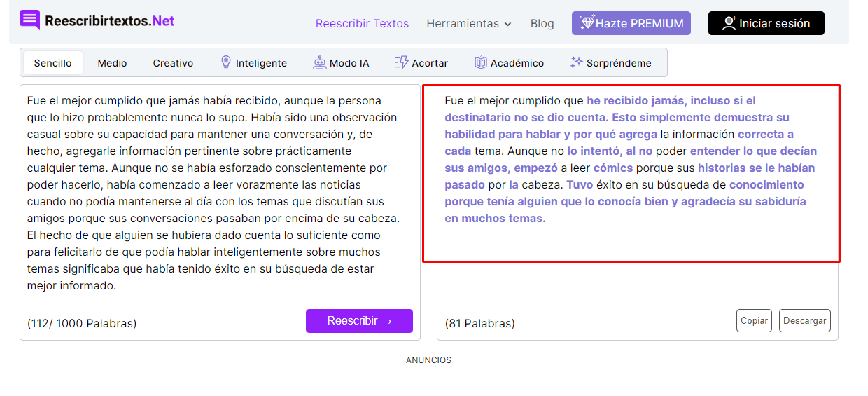Screen dimensions: 868x396
Task: Click the Hazte PREMIUM button
Action: (631, 23)
